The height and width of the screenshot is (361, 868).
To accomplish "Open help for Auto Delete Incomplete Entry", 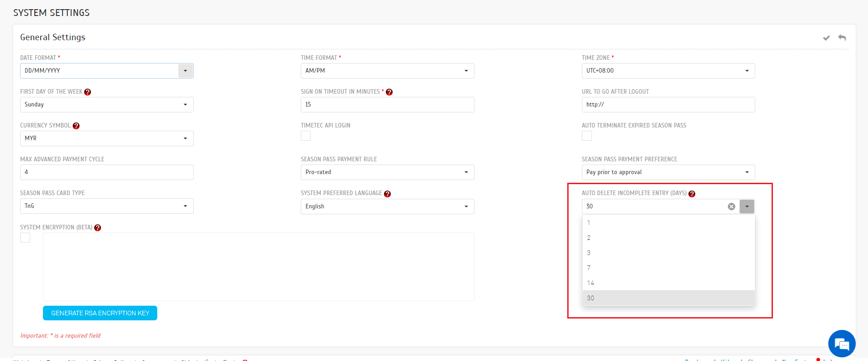I will point(692,194).
